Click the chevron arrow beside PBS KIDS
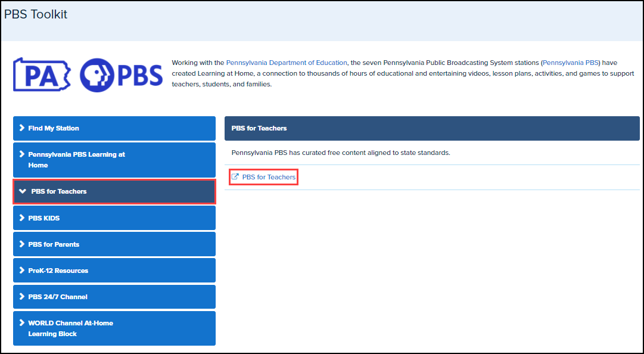This screenshot has width=644, height=354. click(22, 218)
